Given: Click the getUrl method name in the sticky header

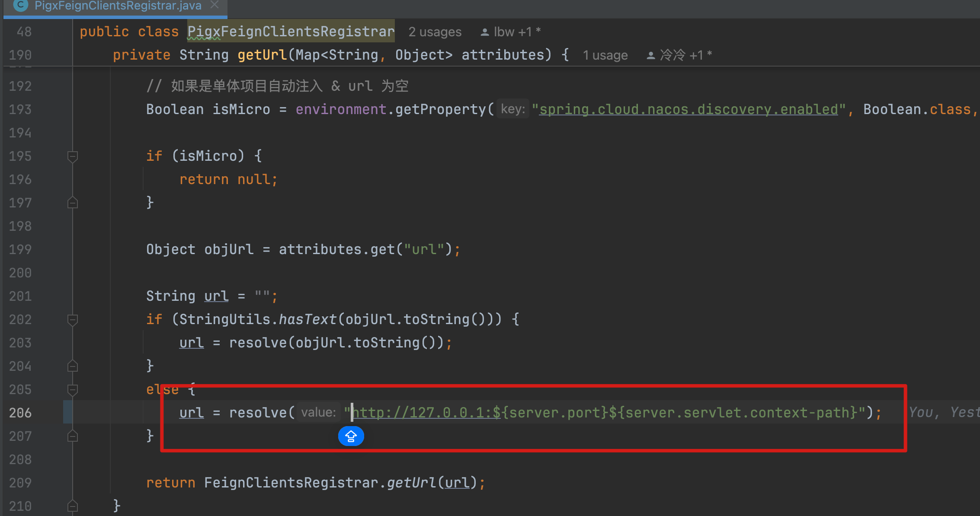Looking at the screenshot, I should pyautogui.click(x=262, y=55).
